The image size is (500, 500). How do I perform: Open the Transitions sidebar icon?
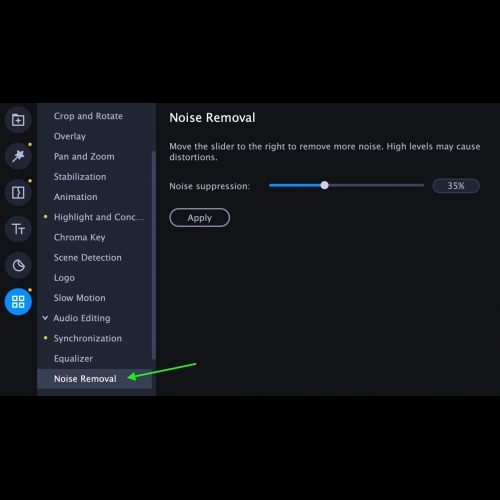tap(18, 192)
